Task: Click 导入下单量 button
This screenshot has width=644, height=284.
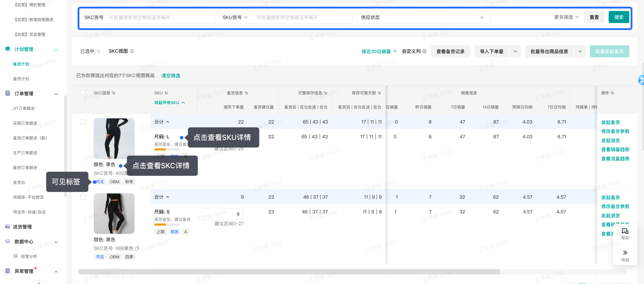Action: pos(491,51)
